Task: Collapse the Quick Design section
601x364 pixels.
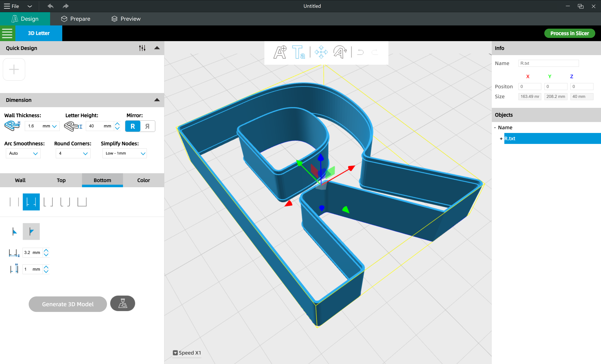Action: tap(157, 48)
